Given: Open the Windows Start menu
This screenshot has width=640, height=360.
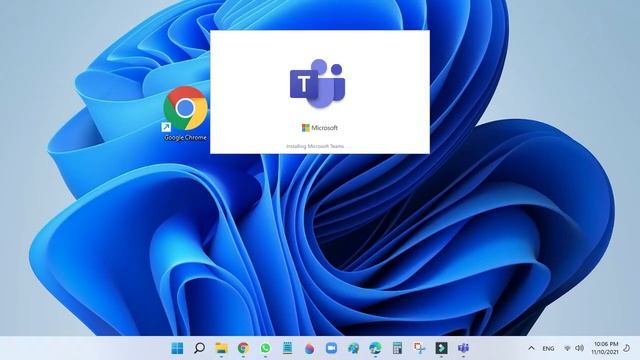Looking at the screenshot, I should coord(177,348).
